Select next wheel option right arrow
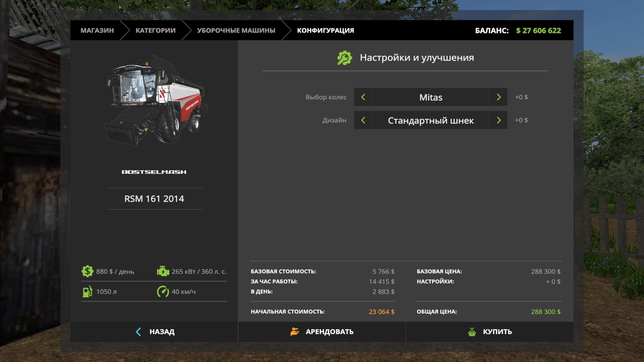The image size is (644, 362). (x=498, y=97)
